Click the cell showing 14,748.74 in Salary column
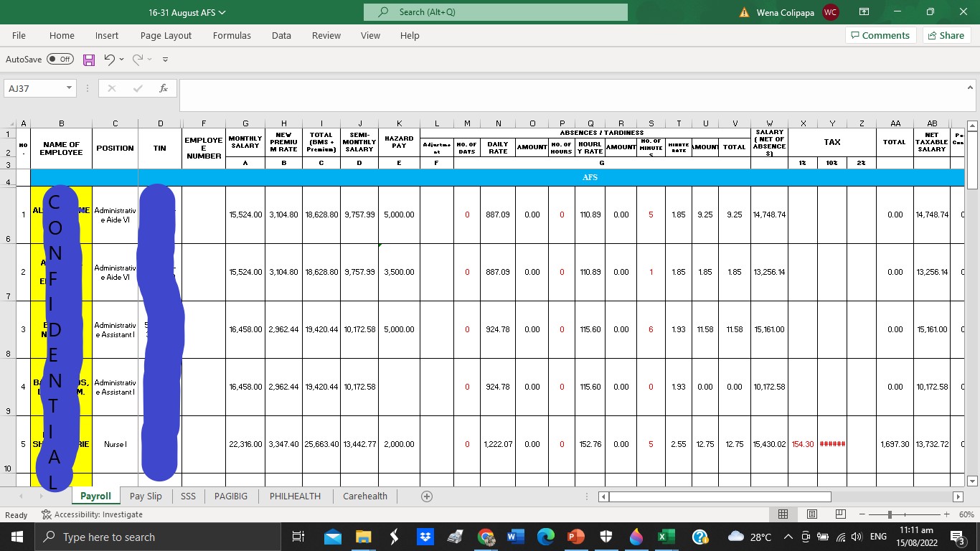Screen dimensions: 980x551 769,215
